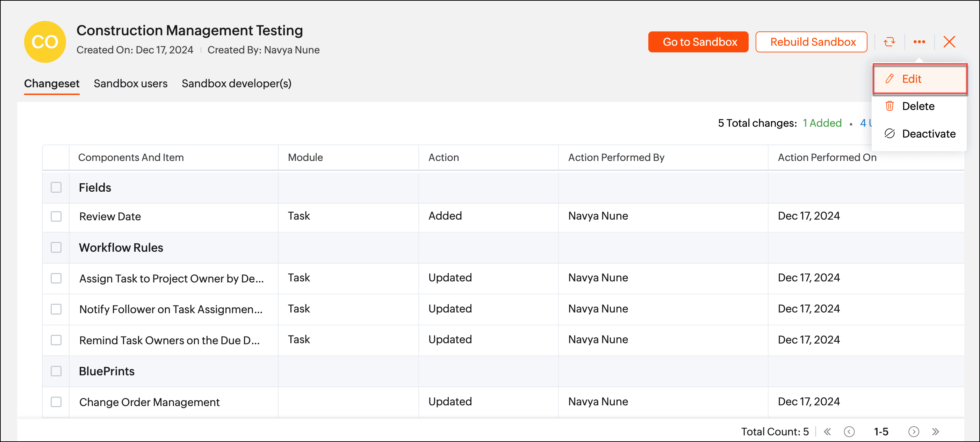Check the Change Order Management checkbox

(56, 402)
